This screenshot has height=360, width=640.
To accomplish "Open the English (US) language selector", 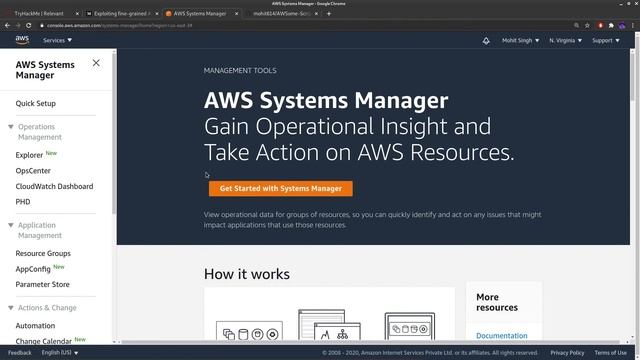I will [x=60, y=352].
